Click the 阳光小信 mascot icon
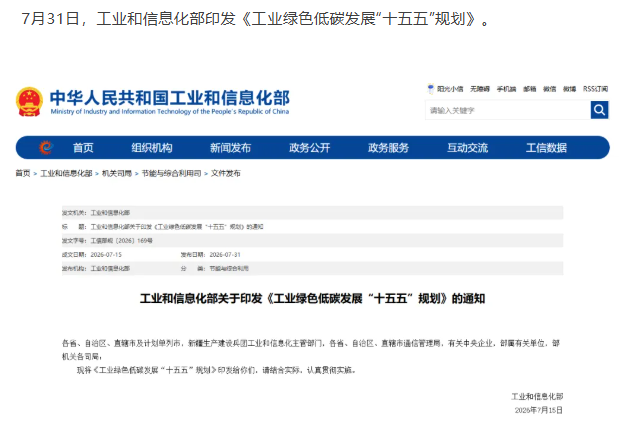The image size is (632, 428). 430,89
